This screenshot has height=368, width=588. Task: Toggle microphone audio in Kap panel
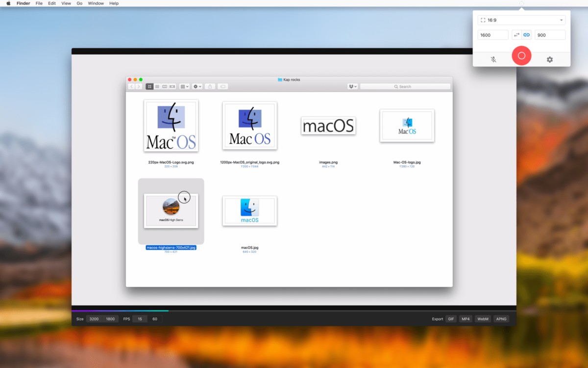(x=494, y=59)
